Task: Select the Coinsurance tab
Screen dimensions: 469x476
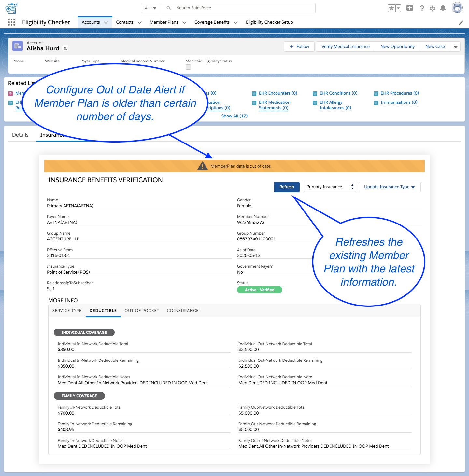Action: pyautogui.click(x=183, y=311)
